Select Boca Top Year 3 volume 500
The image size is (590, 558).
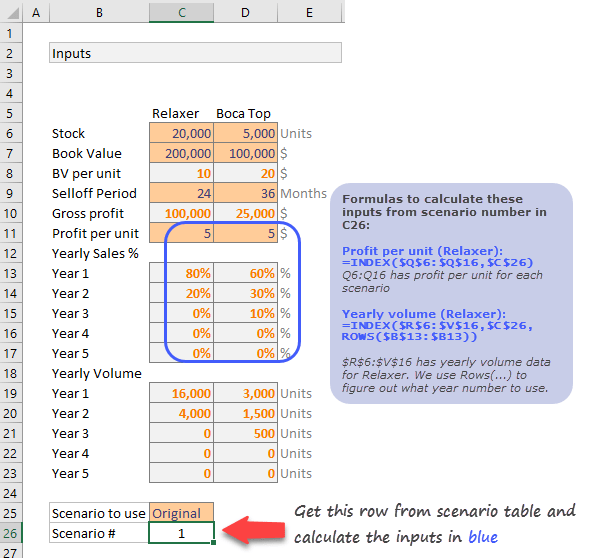tap(245, 433)
